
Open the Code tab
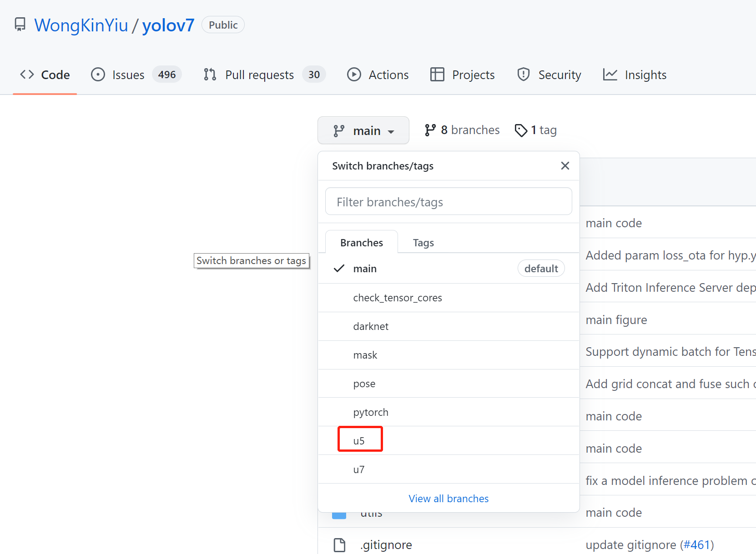click(x=45, y=74)
